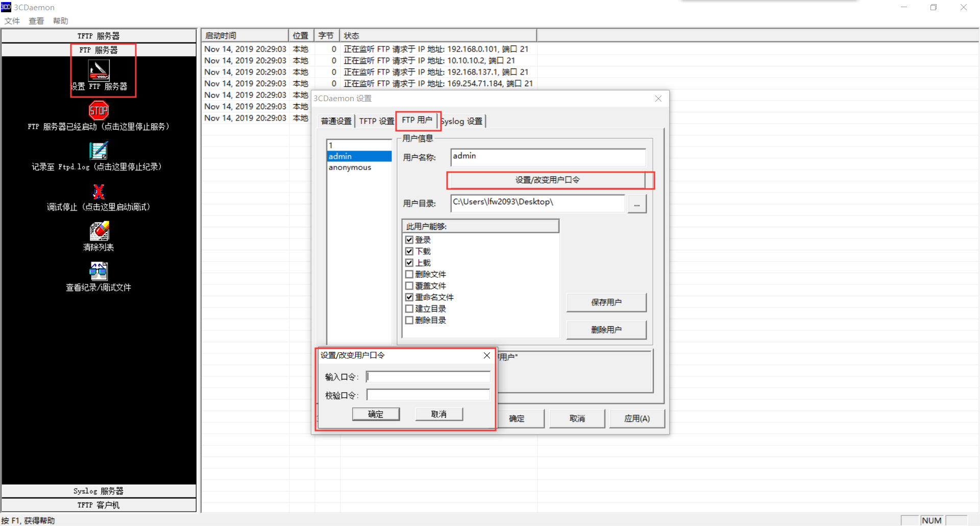
Task: Close the 3CDaemon 设置 dialog
Action: [x=658, y=99]
